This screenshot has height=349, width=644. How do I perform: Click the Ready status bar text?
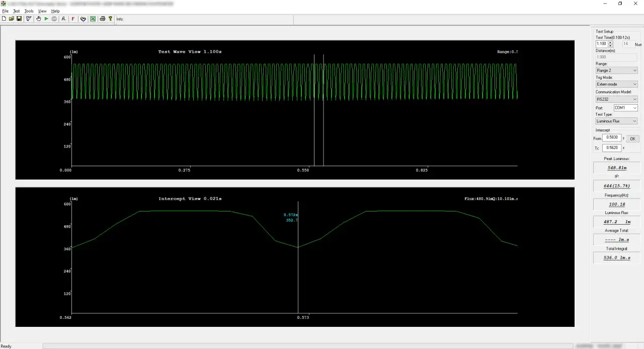tap(6, 346)
